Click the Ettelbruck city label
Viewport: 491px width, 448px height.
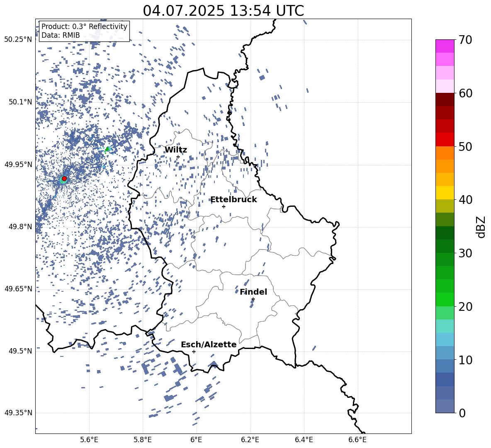click(x=233, y=200)
